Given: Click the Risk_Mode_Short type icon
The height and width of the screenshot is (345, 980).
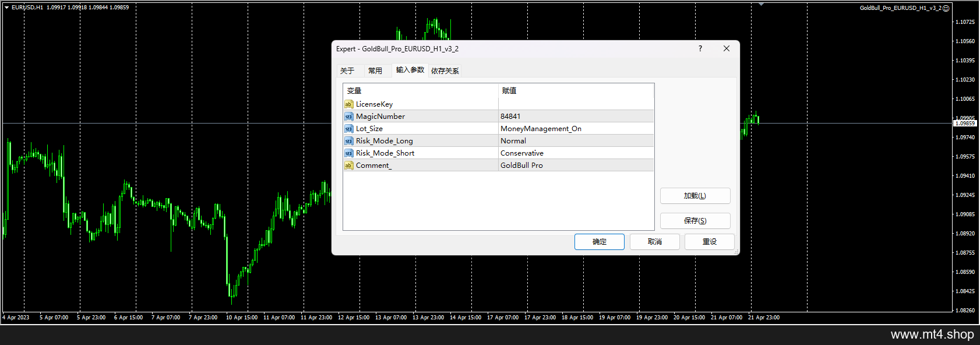Looking at the screenshot, I should (348, 153).
